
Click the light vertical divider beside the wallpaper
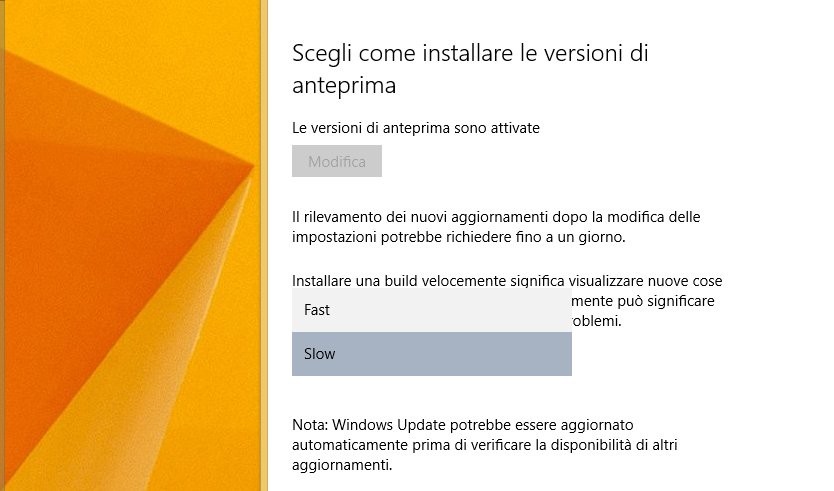[264, 245]
